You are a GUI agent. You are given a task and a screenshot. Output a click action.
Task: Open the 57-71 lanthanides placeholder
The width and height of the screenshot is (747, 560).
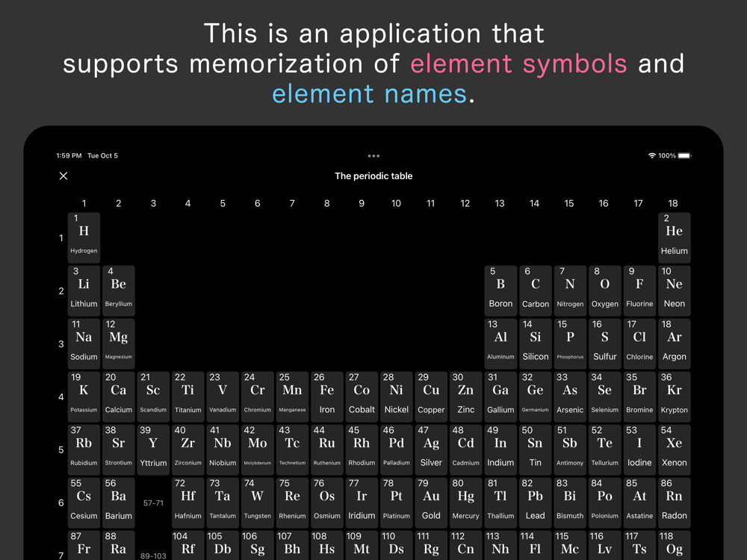[153, 503]
